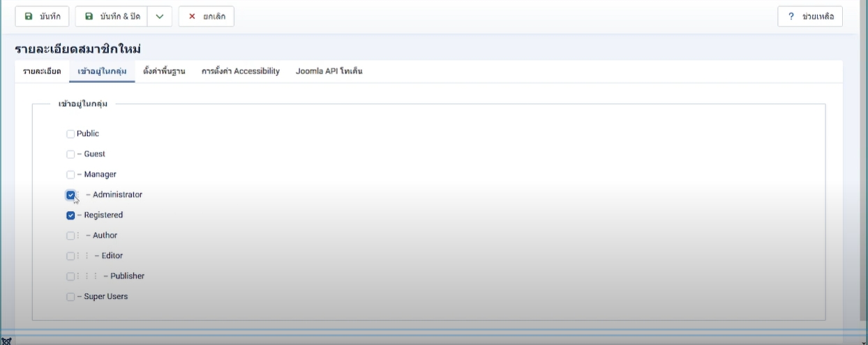
Task: Click the Joomla icon in bottom-left corner
Action: point(6,341)
